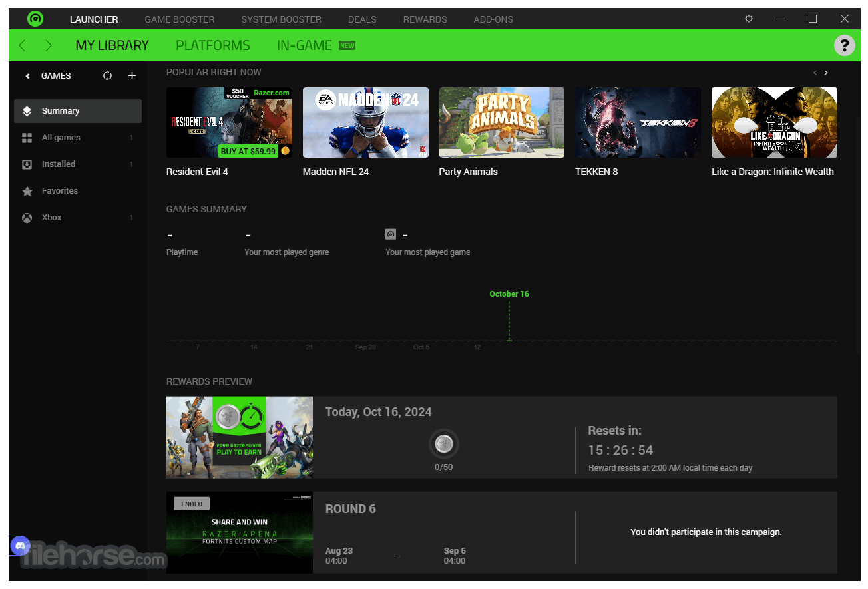Open the REWARDS page
The width and height of the screenshot is (868, 589).
coord(425,19)
